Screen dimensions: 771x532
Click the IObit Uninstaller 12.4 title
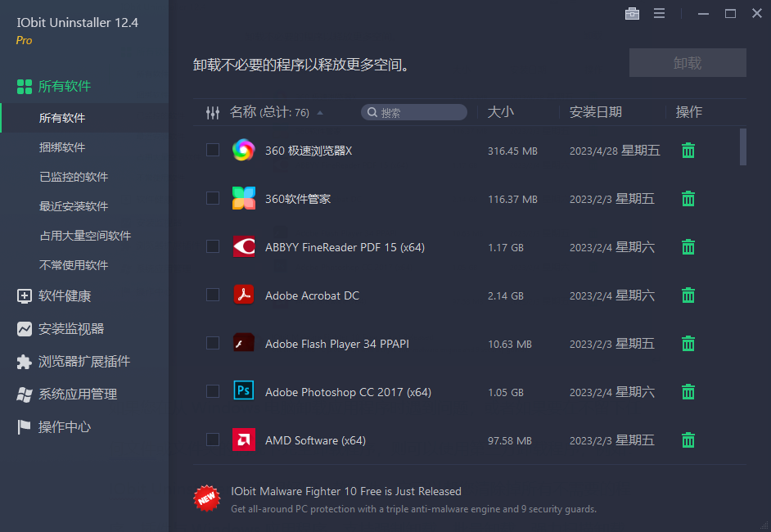[x=77, y=23]
